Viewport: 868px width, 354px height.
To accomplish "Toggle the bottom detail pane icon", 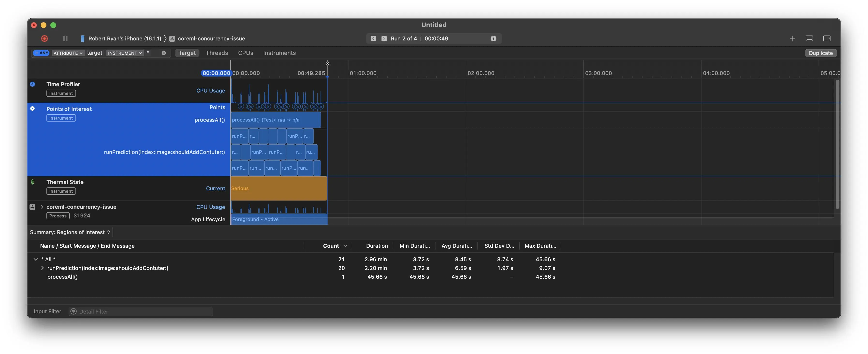I will coord(809,38).
